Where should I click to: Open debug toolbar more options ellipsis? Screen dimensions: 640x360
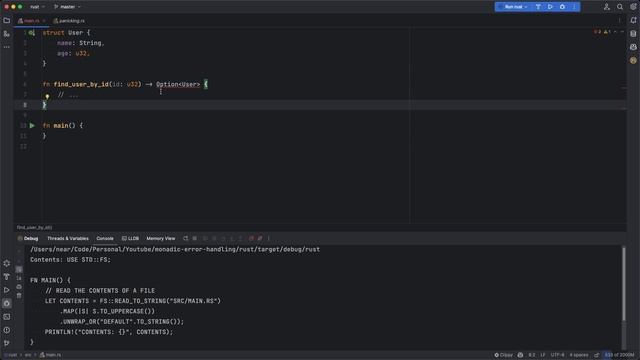click(x=269, y=238)
